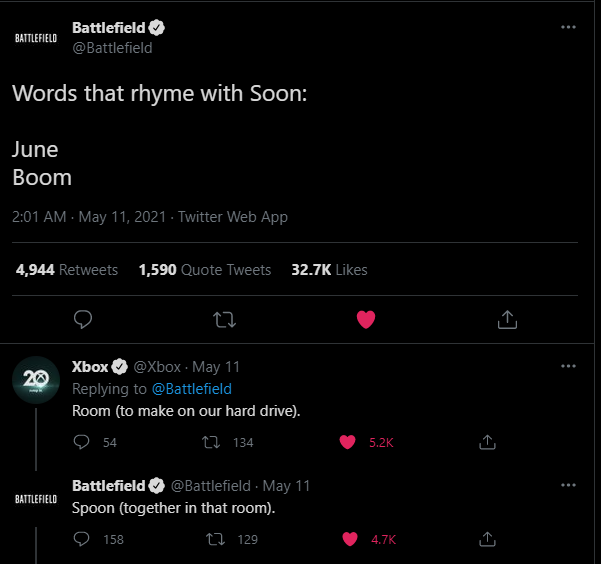Share Xbox's reply tweet
Image resolution: width=601 pixels, height=564 pixels.
pos(488,442)
